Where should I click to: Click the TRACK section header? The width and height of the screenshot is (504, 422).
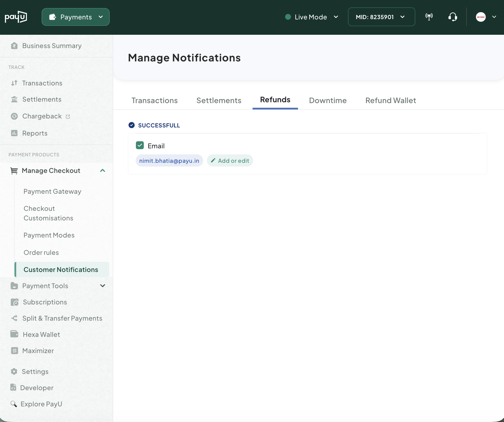click(16, 67)
